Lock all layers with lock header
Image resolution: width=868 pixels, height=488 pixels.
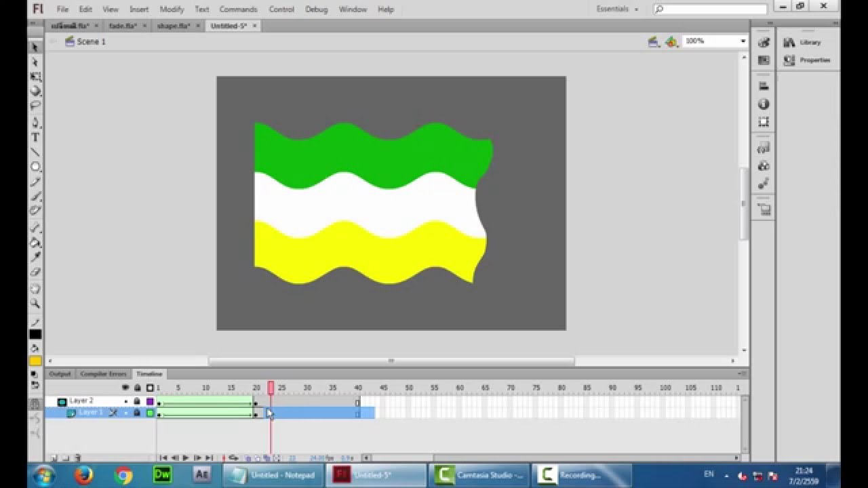[x=137, y=388]
